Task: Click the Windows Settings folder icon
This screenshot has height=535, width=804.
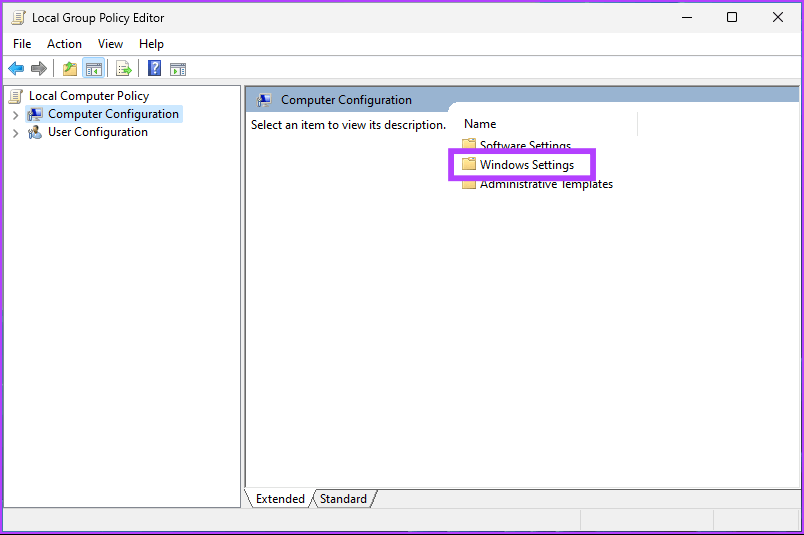Action: (x=469, y=164)
